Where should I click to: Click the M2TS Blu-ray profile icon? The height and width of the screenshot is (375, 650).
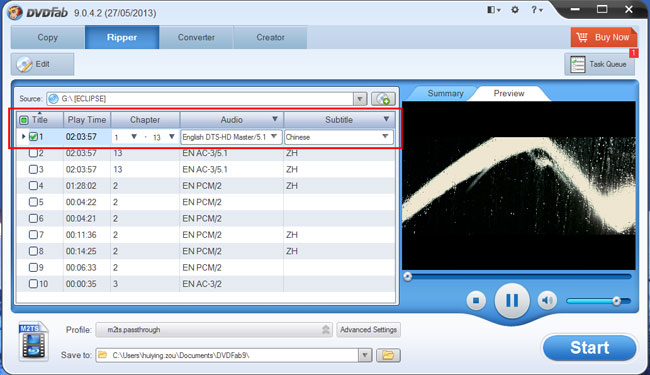tap(33, 342)
